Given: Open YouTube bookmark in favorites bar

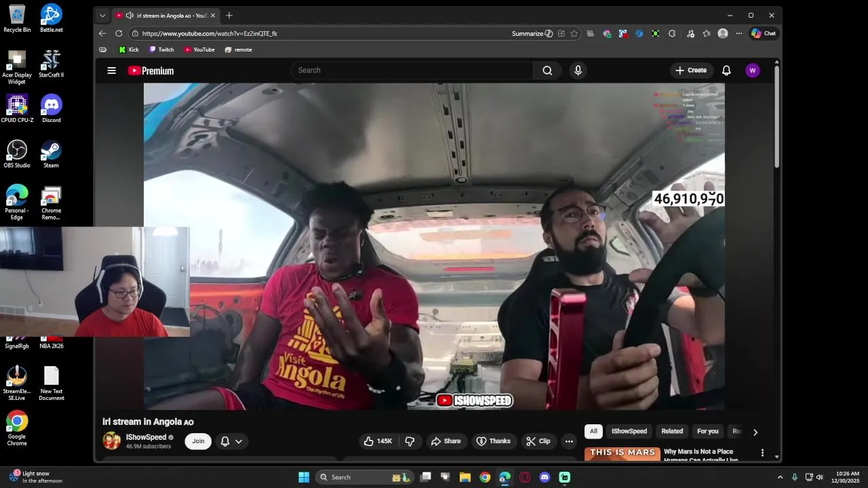Looking at the screenshot, I should [199, 49].
